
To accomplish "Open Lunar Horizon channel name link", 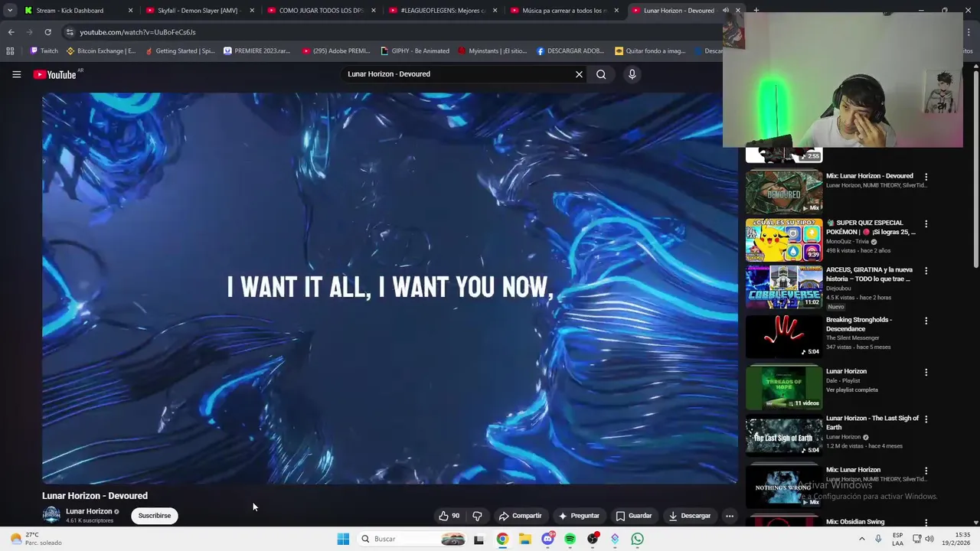I will (89, 511).
